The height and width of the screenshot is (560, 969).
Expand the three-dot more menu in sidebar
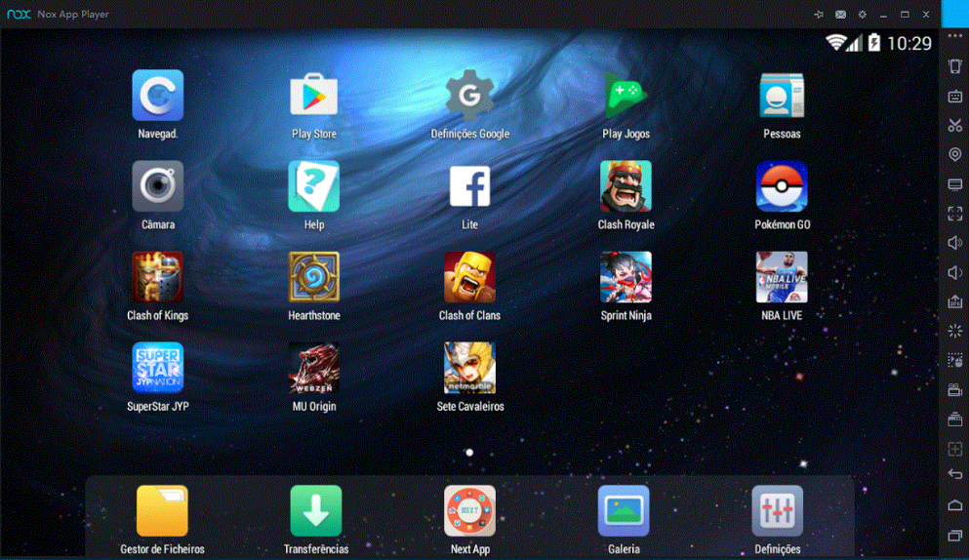pyautogui.click(x=954, y=36)
